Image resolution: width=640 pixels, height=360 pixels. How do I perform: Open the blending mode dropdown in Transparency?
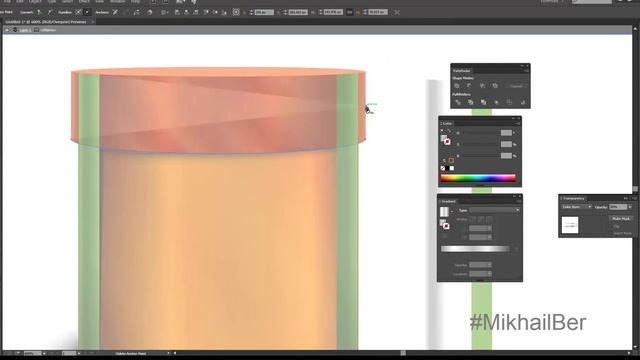(x=577, y=207)
